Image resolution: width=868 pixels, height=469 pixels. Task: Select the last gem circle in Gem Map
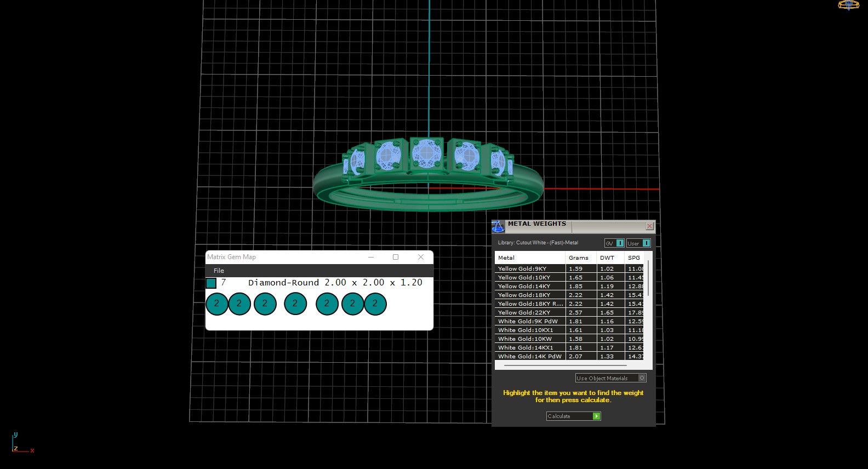[x=375, y=304]
